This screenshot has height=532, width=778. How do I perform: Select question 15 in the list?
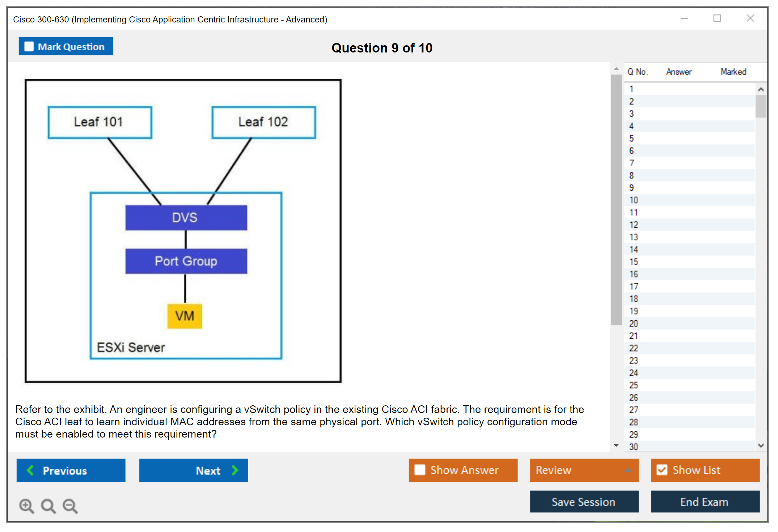click(x=634, y=262)
